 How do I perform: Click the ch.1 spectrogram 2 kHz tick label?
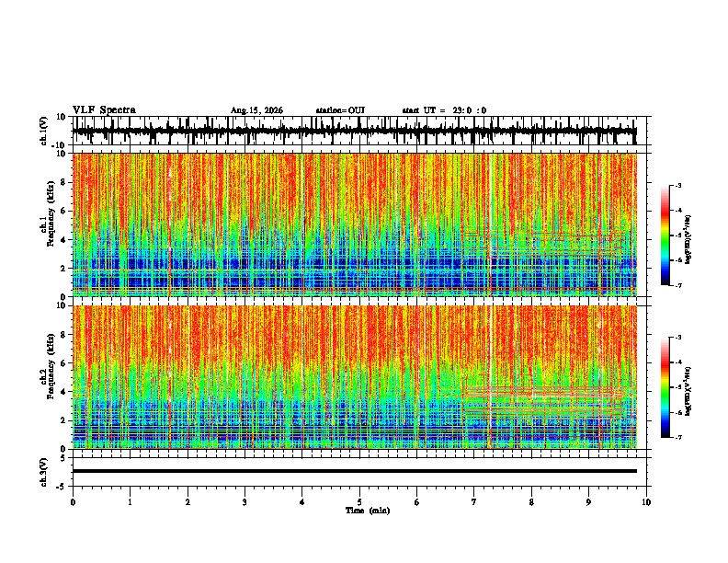pyautogui.click(x=64, y=268)
